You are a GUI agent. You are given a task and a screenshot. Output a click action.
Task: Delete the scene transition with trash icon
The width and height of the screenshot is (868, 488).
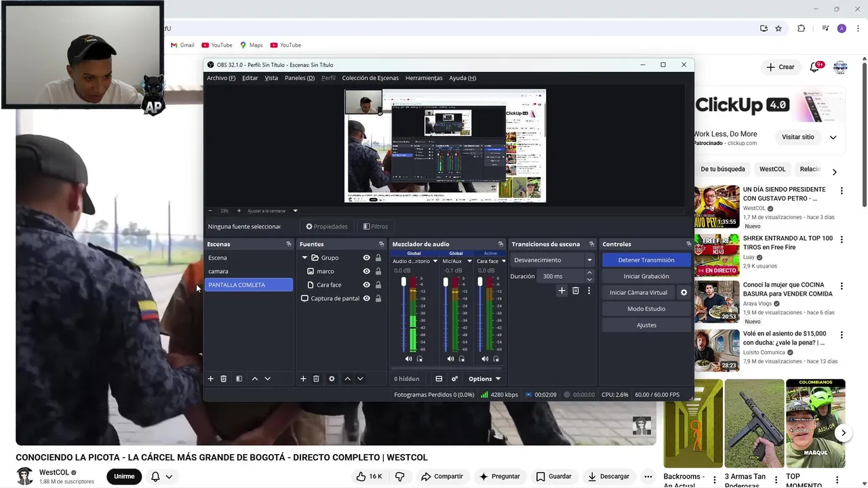[x=576, y=291]
